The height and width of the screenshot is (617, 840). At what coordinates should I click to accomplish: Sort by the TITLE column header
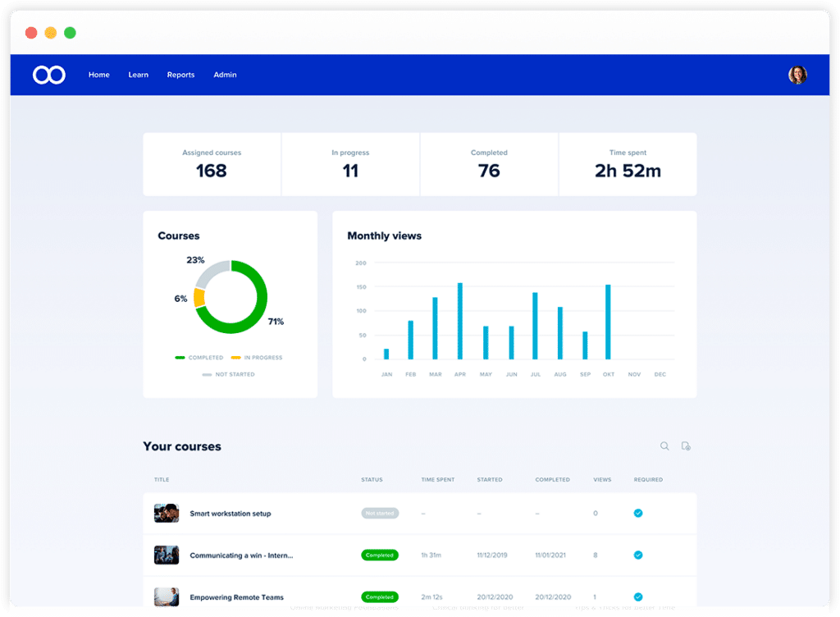[162, 480]
